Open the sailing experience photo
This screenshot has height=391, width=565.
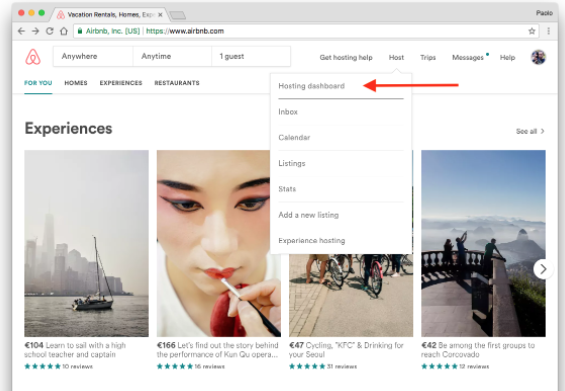86,243
